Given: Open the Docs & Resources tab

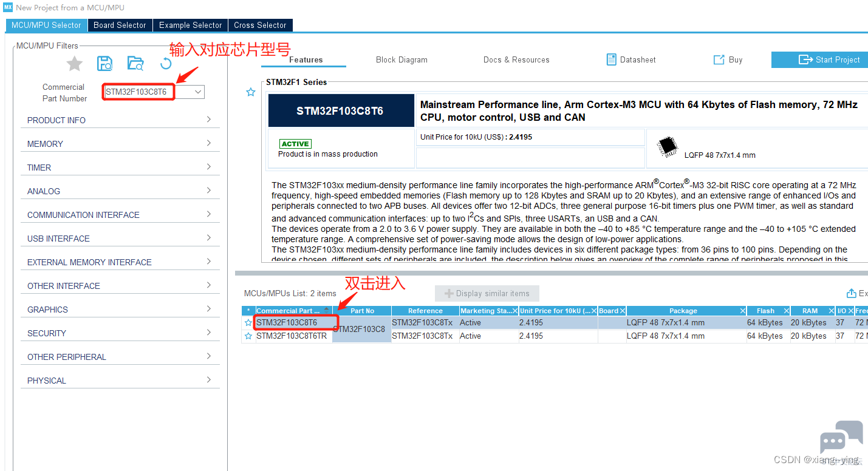Looking at the screenshot, I should (x=516, y=59).
